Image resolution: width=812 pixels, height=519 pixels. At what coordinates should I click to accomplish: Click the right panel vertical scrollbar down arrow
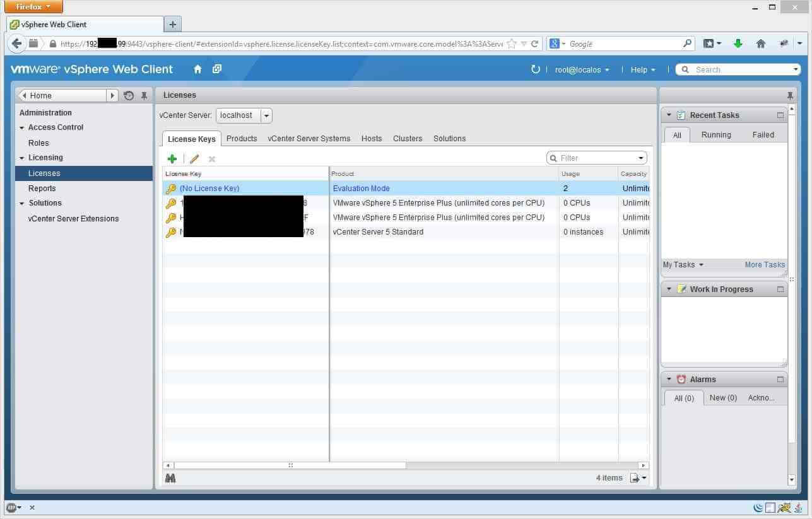(792, 481)
